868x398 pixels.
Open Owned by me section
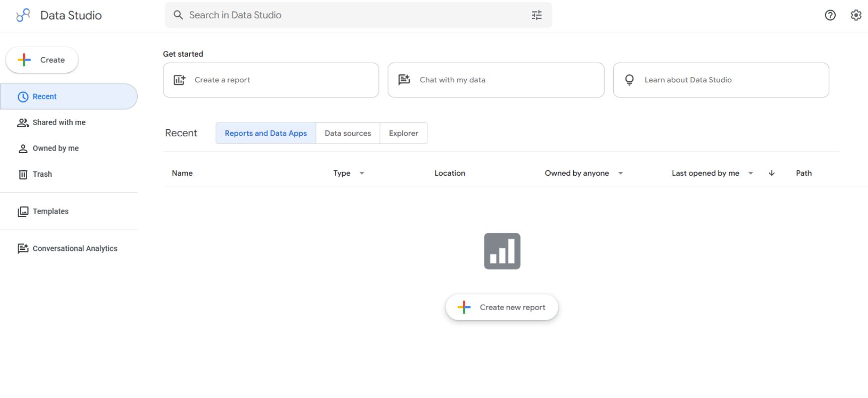tap(69, 148)
